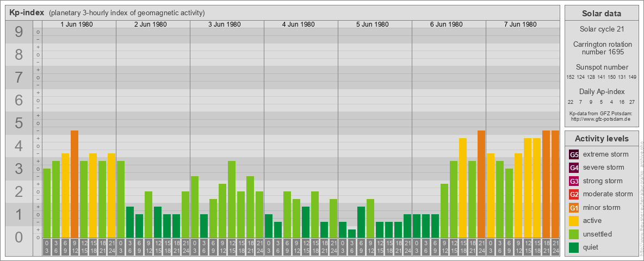The width and height of the screenshot is (644, 261).
Task: Click Kp scale number 0 on y-axis
Action: (19, 237)
